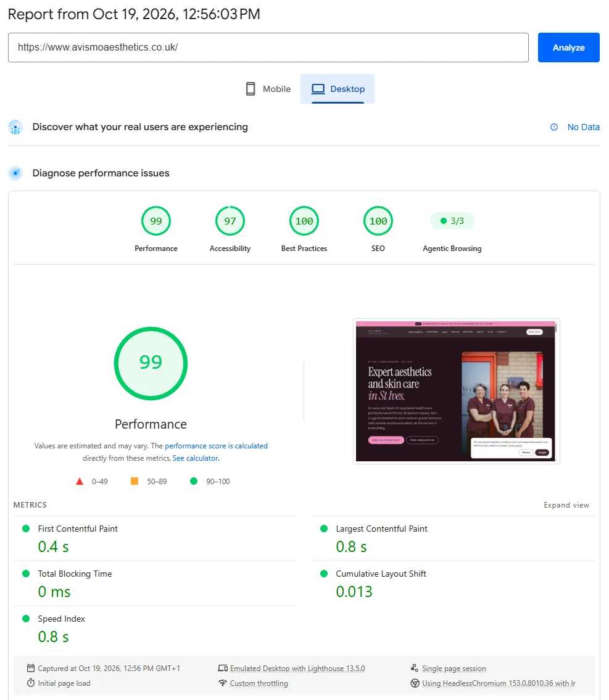Viewport: 609px width, 700px height.
Task: Click the 0 ms blocking time value
Action: [54, 591]
